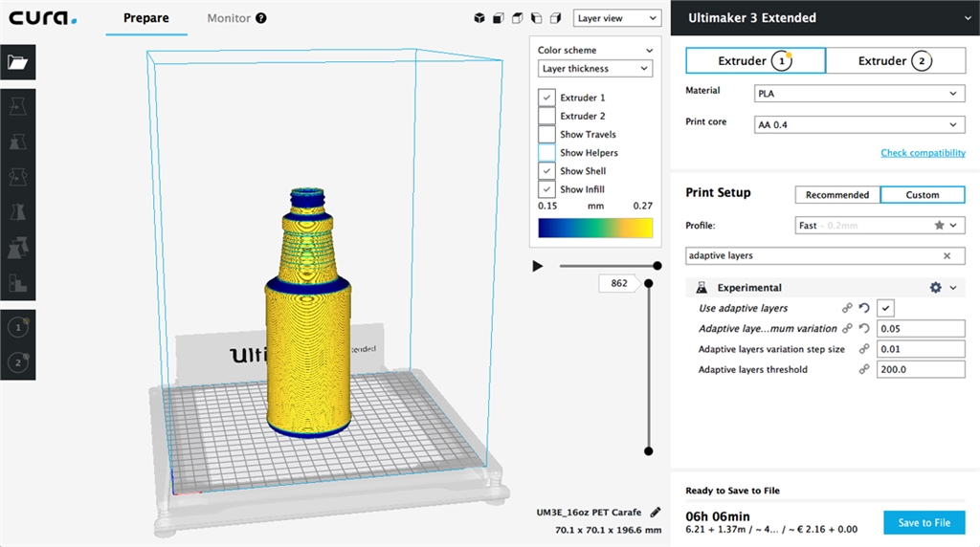The width and height of the screenshot is (980, 547).
Task: Uncheck the Show Infill checkbox
Action: tap(546, 189)
